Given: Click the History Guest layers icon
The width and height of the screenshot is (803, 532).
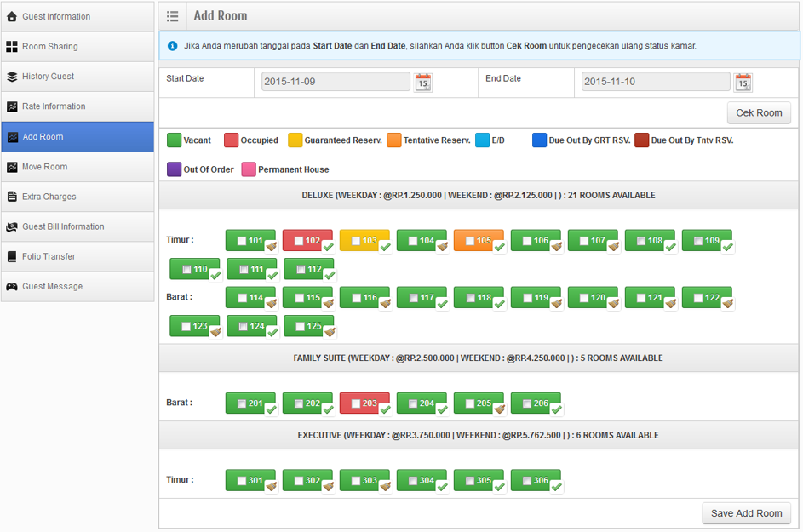Looking at the screenshot, I should point(12,77).
